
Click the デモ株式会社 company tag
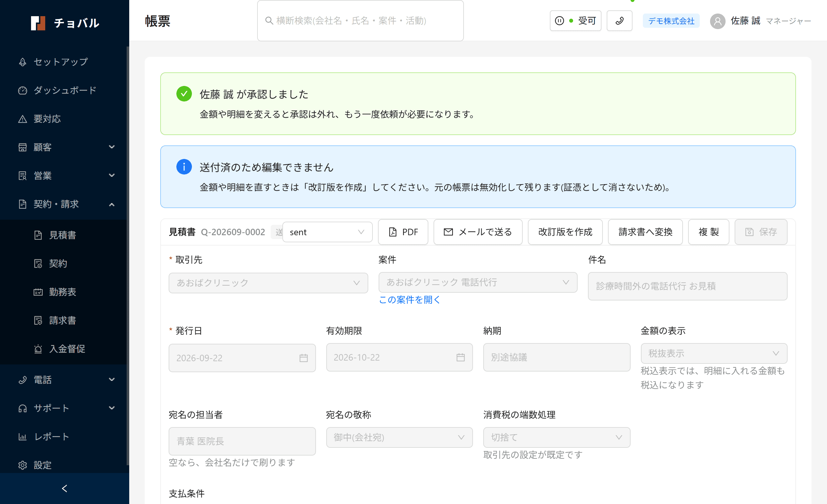click(x=671, y=21)
